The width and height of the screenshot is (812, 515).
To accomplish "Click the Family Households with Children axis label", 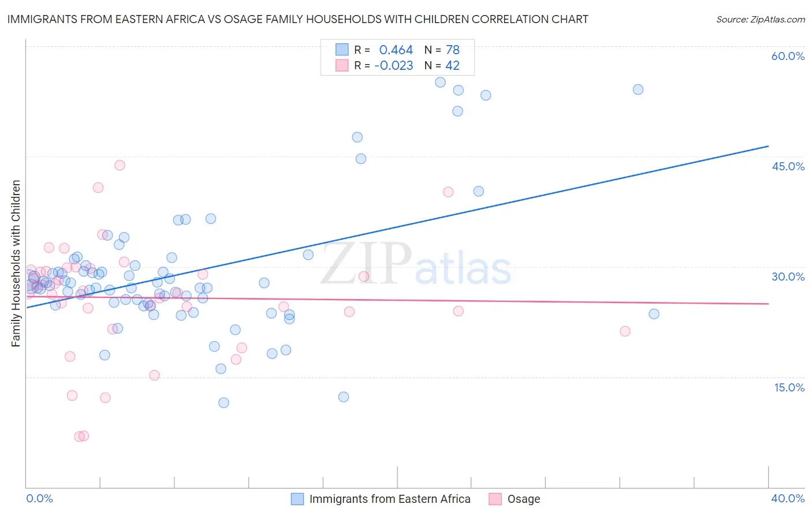I will pyautogui.click(x=16, y=263).
